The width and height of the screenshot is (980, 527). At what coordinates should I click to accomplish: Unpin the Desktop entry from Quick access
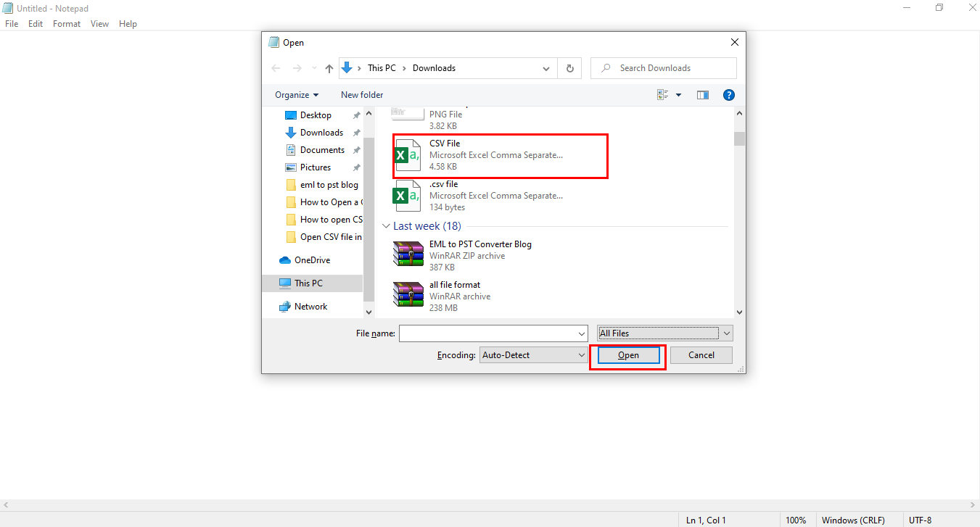(x=356, y=115)
